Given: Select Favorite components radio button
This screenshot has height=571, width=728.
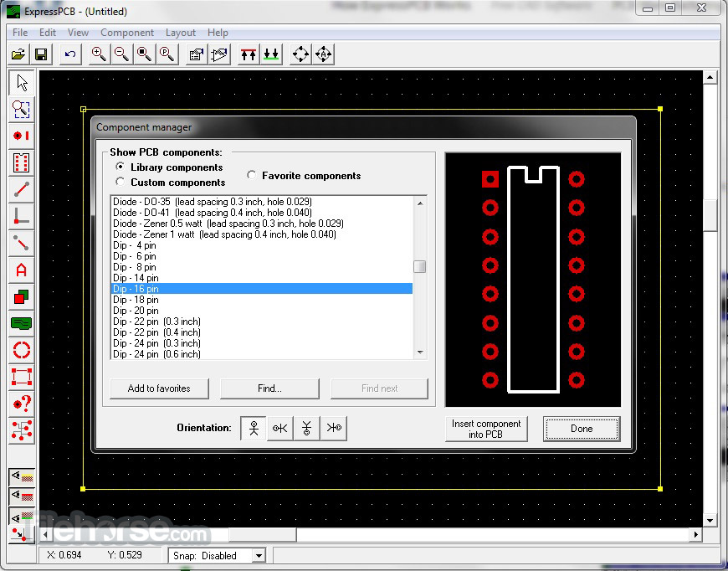Looking at the screenshot, I should 252,175.
